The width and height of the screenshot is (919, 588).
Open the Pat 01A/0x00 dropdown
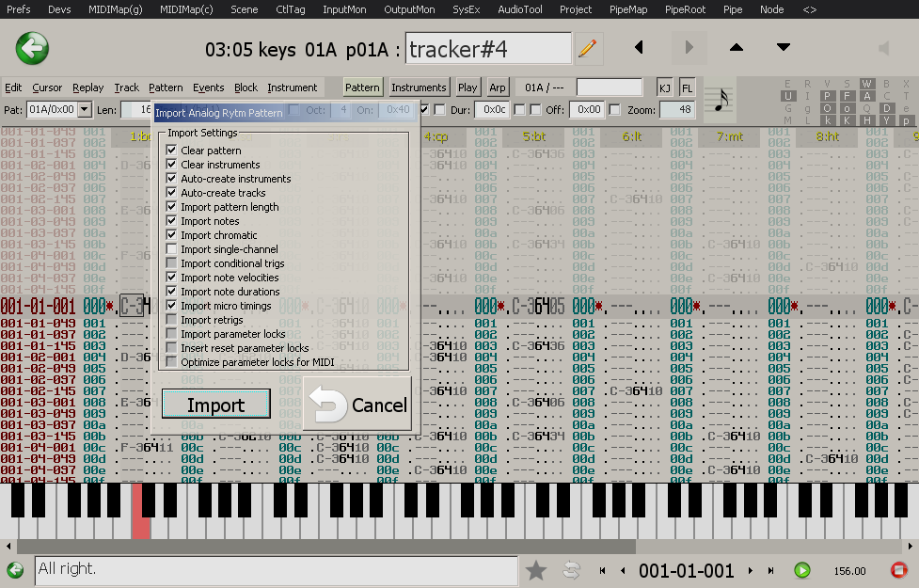click(x=85, y=110)
